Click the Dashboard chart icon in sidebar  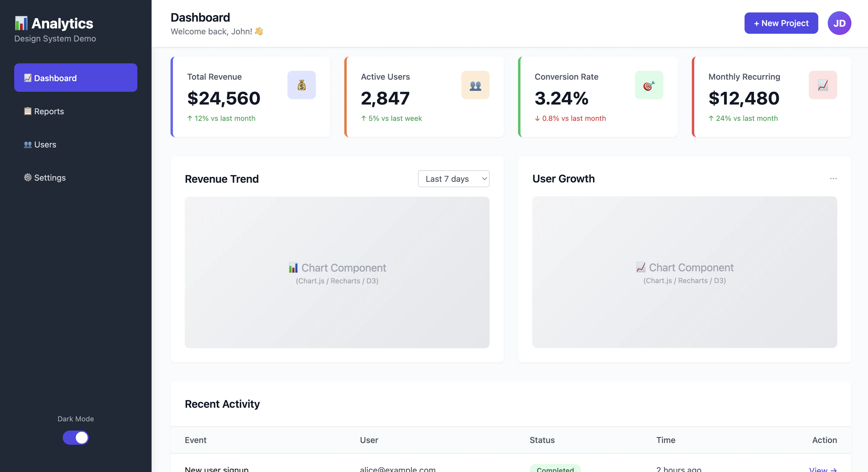pos(28,78)
